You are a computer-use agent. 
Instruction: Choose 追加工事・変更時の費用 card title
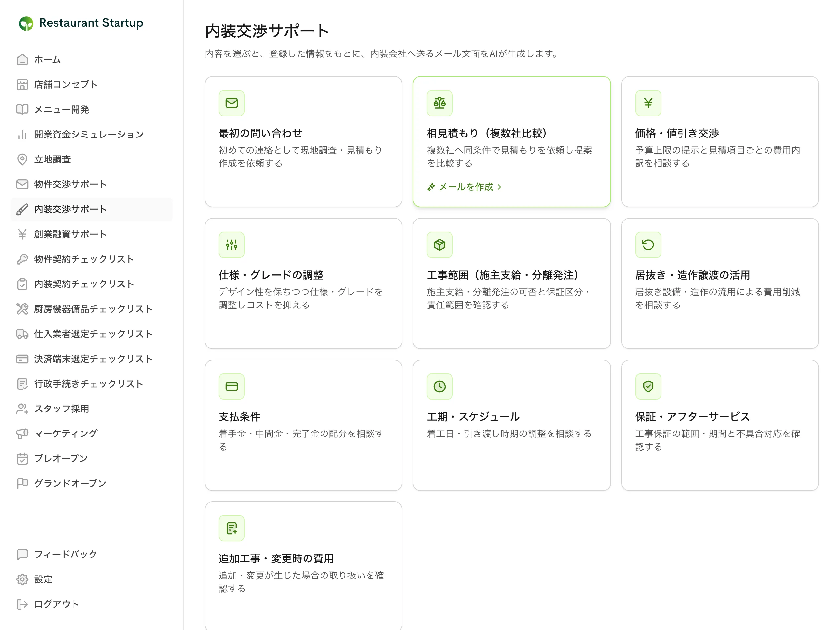point(276,558)
